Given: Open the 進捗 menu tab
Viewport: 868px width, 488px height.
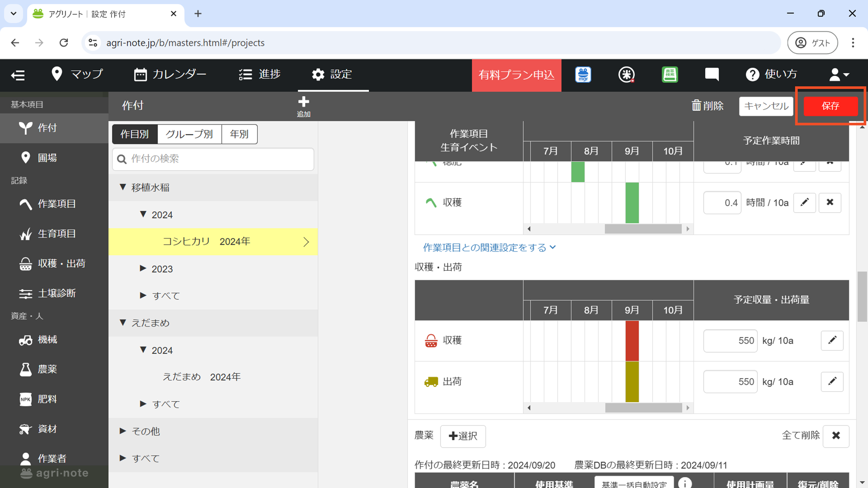Looking at the screenshot, I should click(x=260, y=74).
